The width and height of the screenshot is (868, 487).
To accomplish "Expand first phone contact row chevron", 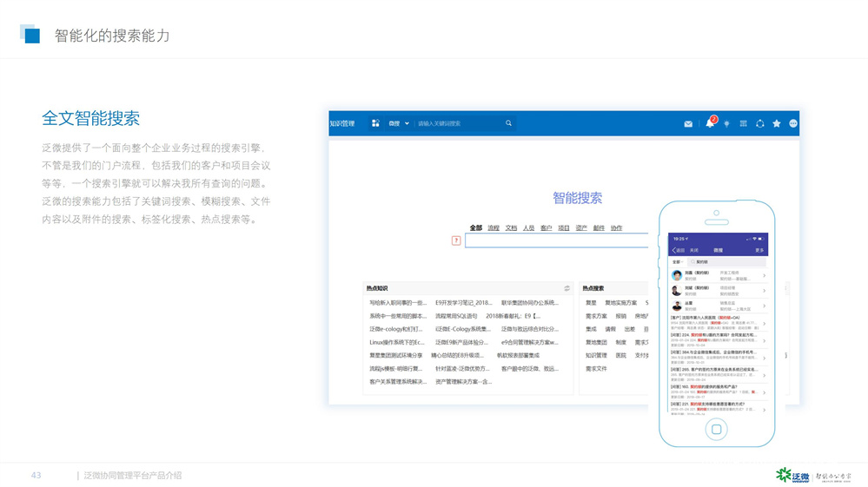I will point(764,275).
